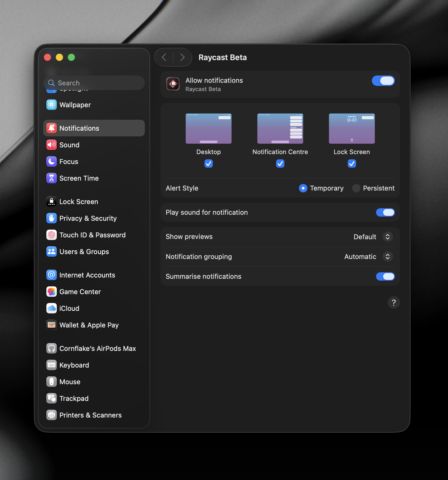The height and width of the screenshot is (480, 448).
Task: Click the Alert Style label
Action: pos(182,188)
